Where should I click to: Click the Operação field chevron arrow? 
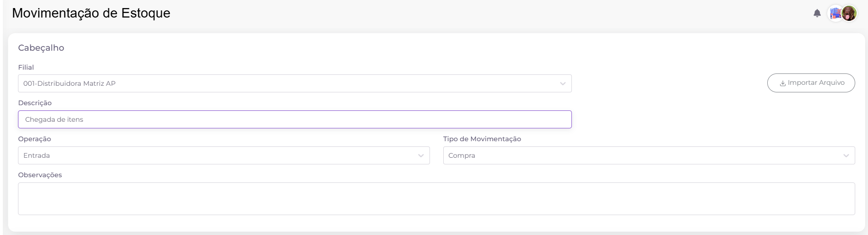pyautogui.click(x=421, y=156)
